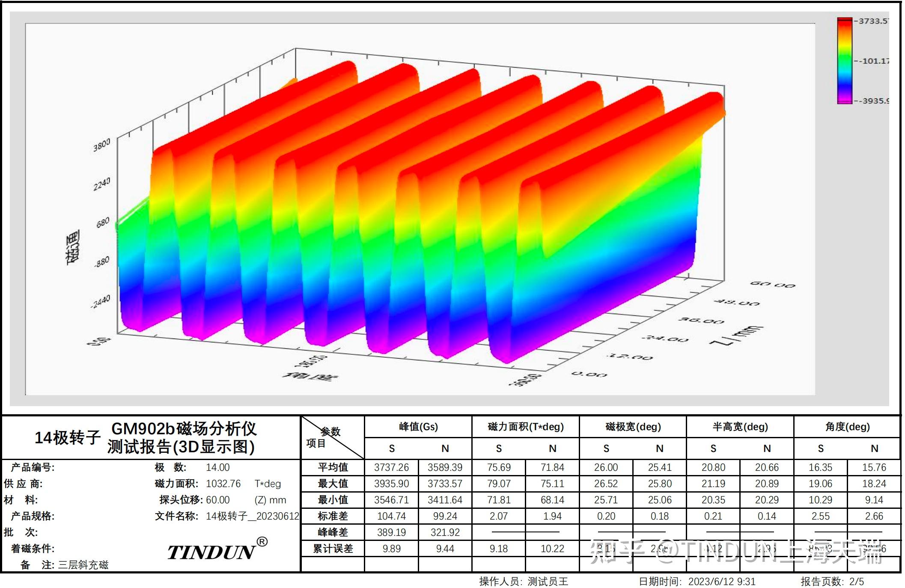The width and height of the screenshot is (905, 588).
Task: Click the peak-to-peak value 389.19
Action: (x=391, y=532)
